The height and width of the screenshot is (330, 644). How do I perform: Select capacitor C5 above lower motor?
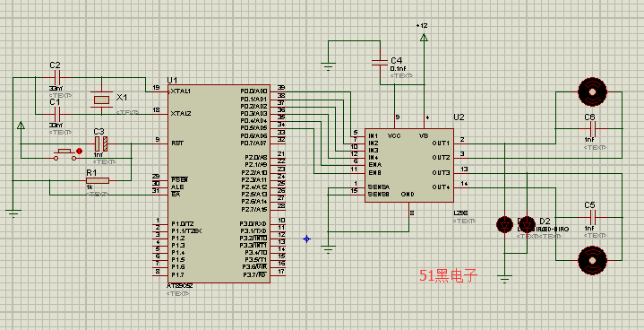tap(592, 217)
